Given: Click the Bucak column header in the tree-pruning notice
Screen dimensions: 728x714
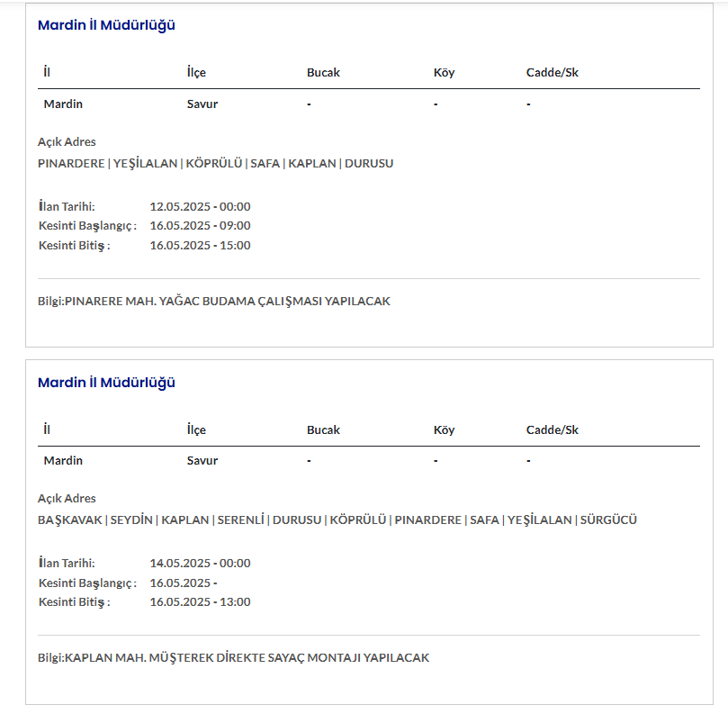Looking at the screenshot, I should (x=323, y=72).
